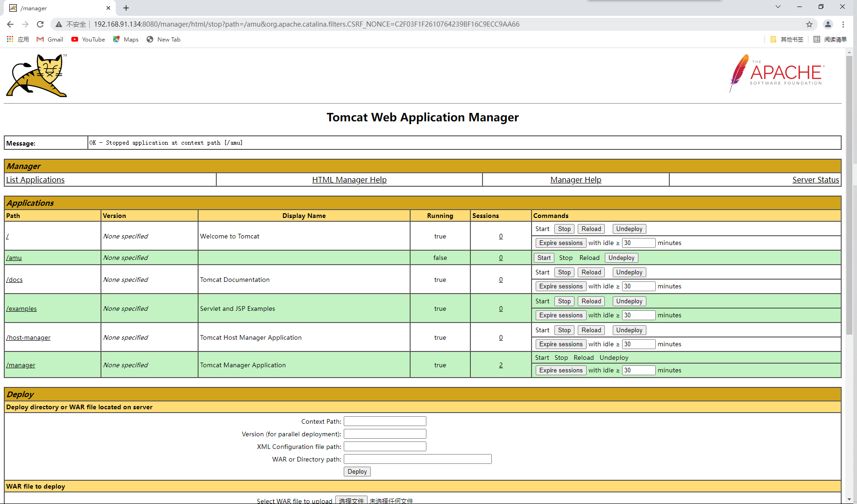Image resolution: width=857 pixels, height=504 pixels.
Task: Click idle minutes field for /docs
Action: pos(638,286)
